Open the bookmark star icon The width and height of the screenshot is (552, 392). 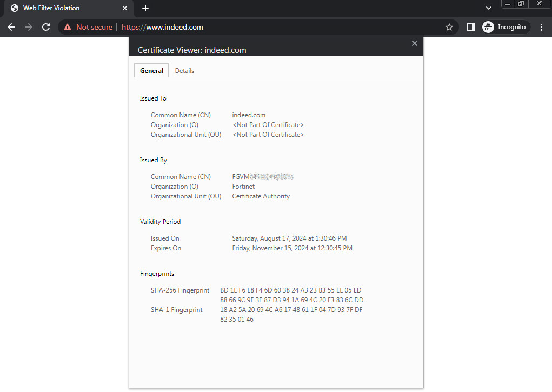(449, 26)
